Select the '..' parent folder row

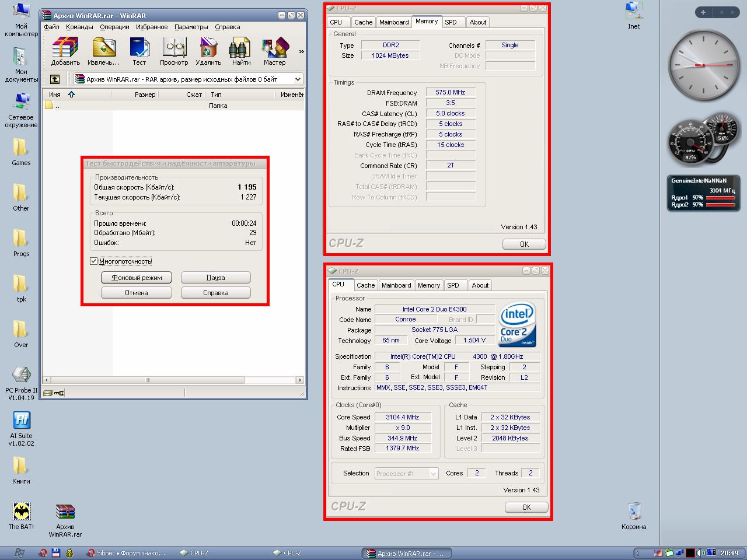click(x=173, y=106)
